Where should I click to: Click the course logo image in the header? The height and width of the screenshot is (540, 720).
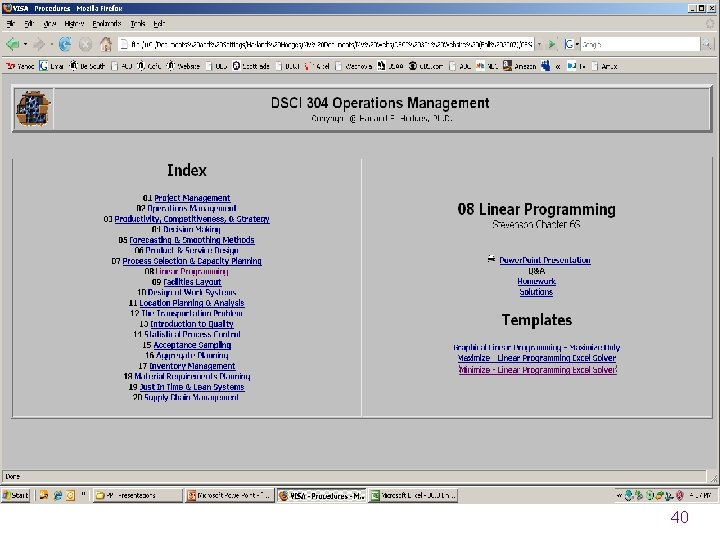coord(33,109)
